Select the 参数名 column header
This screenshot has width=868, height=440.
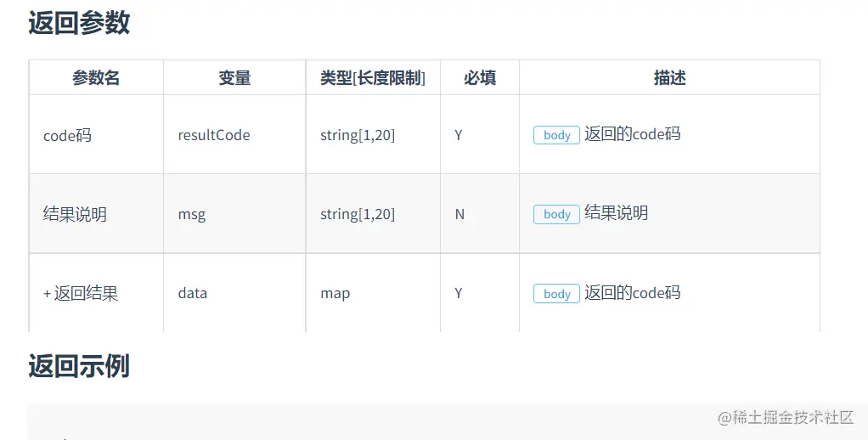coord(96,78)
